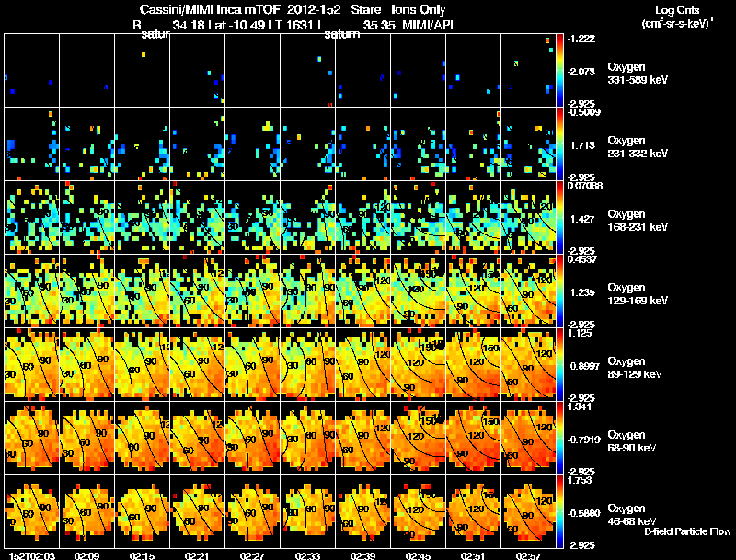Click the 02:27 time label on the axis

[x=252, y=555]
